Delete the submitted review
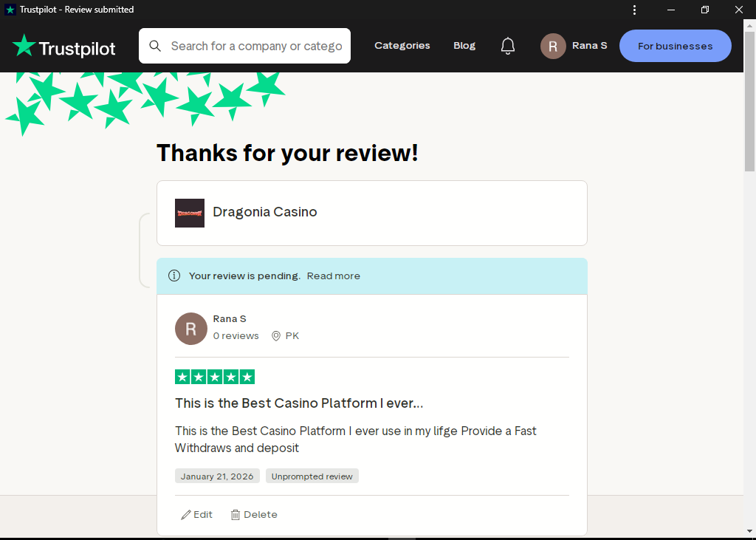The width and height of the screenshot is (756, 540). (x=254, y=515)
